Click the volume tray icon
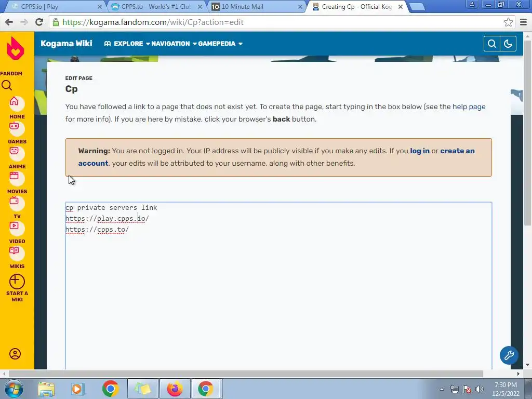 479,389
